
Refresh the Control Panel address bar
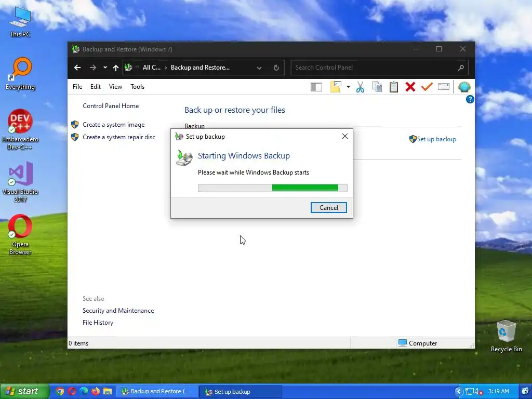click(x=276, y=68)
